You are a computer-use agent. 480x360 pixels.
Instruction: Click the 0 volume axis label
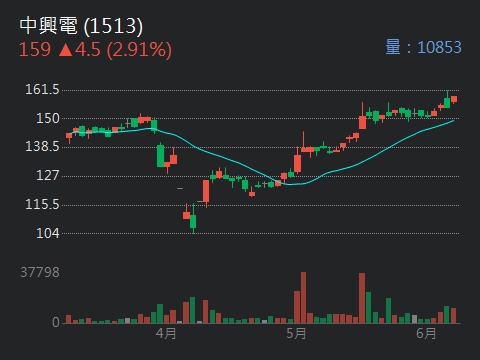[56, 322]
